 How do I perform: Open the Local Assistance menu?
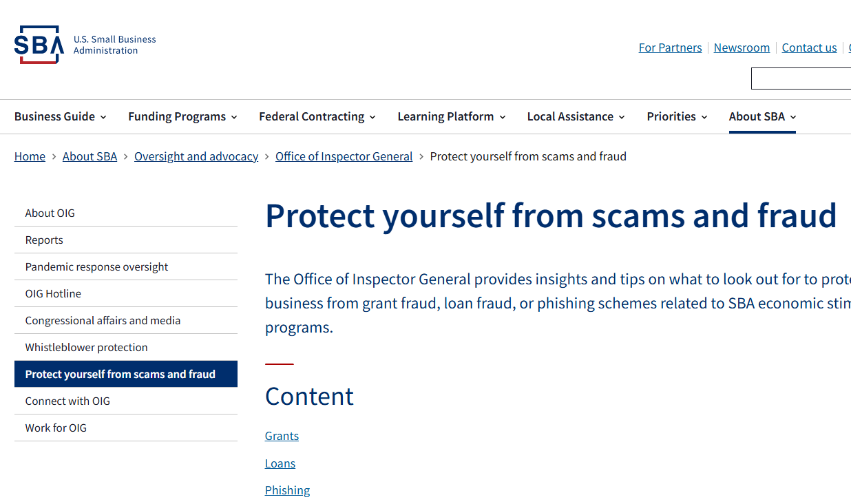576,116
